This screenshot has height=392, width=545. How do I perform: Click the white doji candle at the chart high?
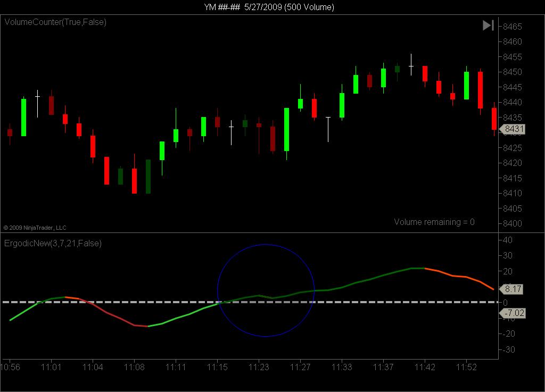pos(411,65)
